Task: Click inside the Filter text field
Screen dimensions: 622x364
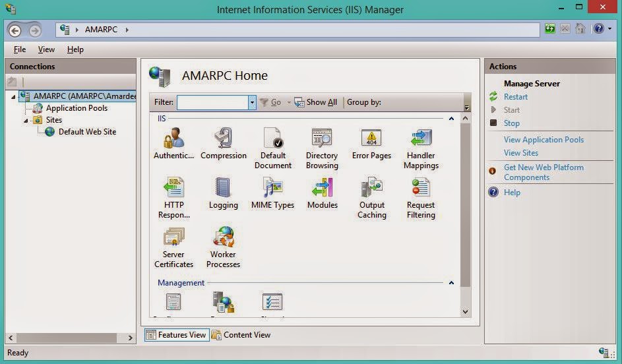Action: (x=212, y=102)
